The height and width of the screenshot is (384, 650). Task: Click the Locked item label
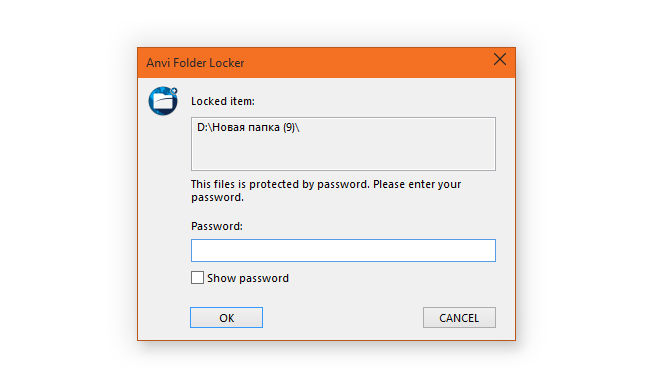(223, 101)
